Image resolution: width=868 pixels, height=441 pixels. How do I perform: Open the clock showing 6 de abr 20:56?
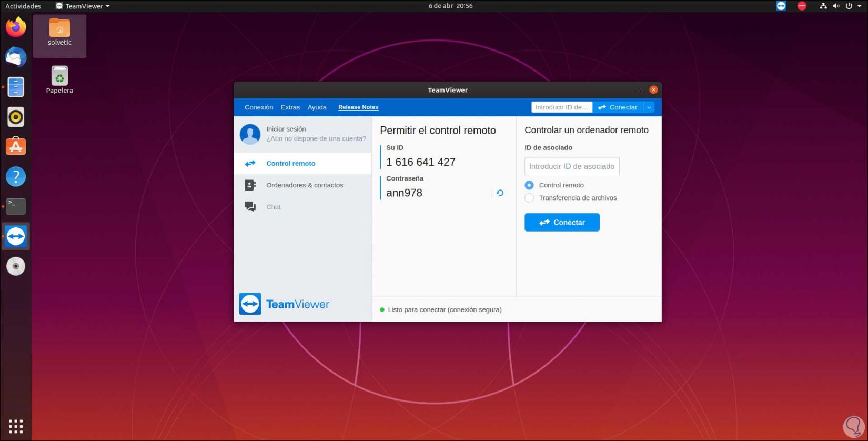(451, 6)
